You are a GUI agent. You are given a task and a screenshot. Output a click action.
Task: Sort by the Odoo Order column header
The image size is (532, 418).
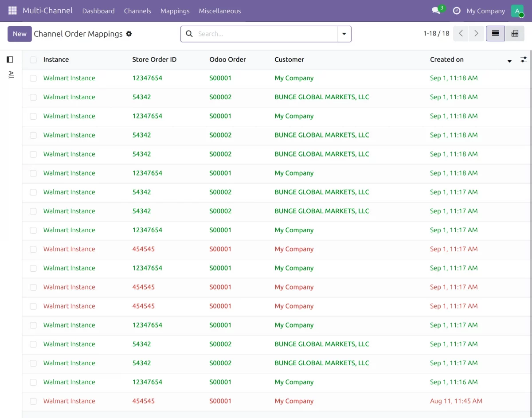[x=227, y=59]
